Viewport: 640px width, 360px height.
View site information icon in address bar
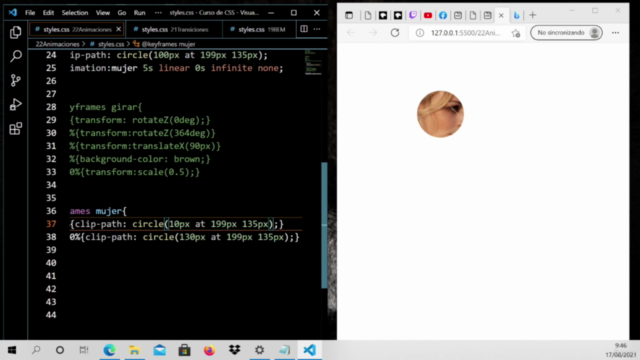tap(420, 33)
